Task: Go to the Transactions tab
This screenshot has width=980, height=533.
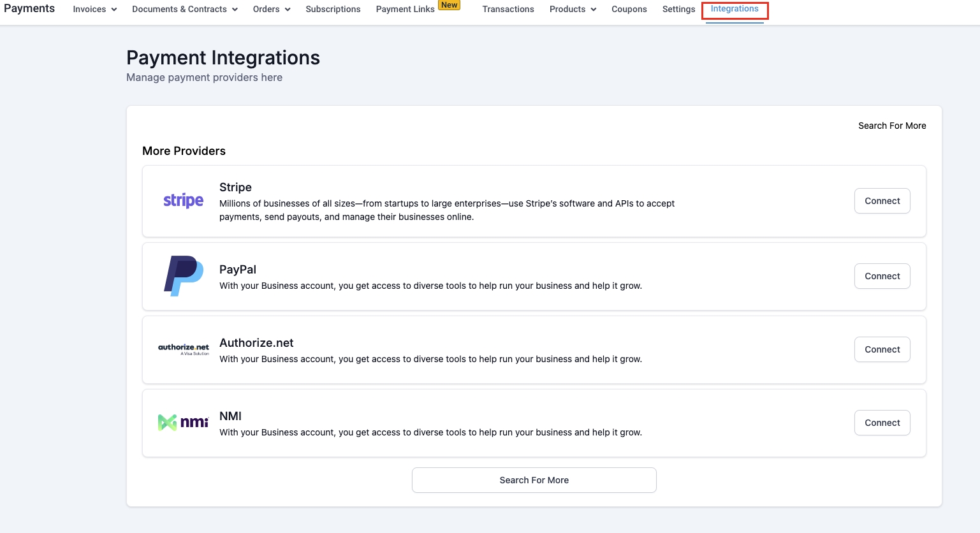Action: (508, 10)
